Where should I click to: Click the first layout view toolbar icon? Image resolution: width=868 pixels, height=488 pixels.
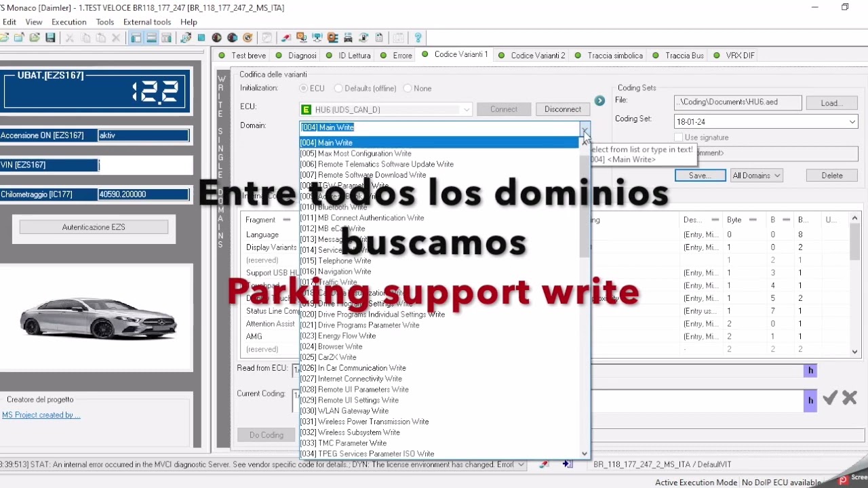pos(136,38)
